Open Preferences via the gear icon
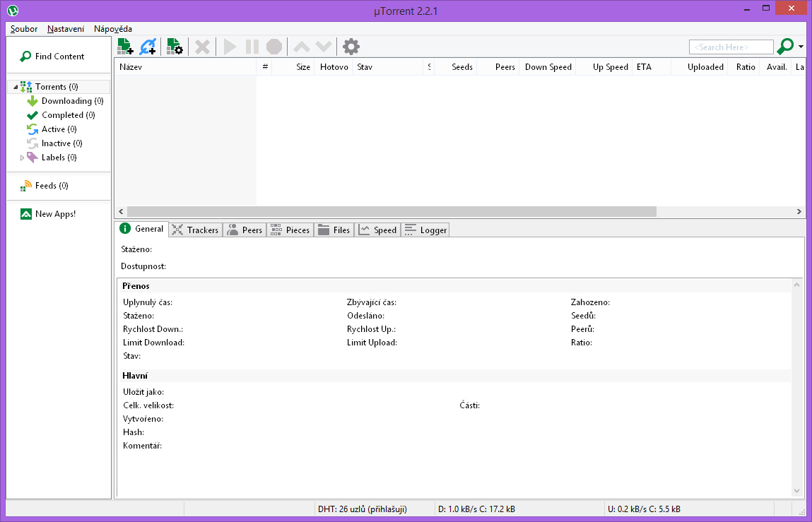Screen dimensions: 812x522 tap(351, 47)
